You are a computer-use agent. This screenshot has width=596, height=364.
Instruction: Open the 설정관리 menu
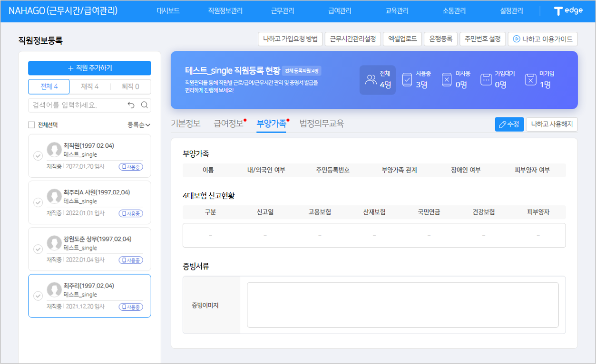tap(511, 11)
